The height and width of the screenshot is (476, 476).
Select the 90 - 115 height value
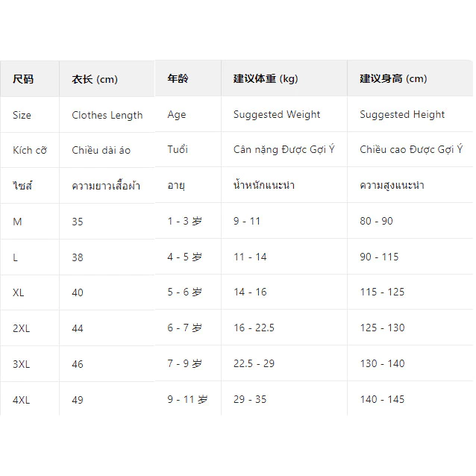pyautogui.click(x=379, y=257)
